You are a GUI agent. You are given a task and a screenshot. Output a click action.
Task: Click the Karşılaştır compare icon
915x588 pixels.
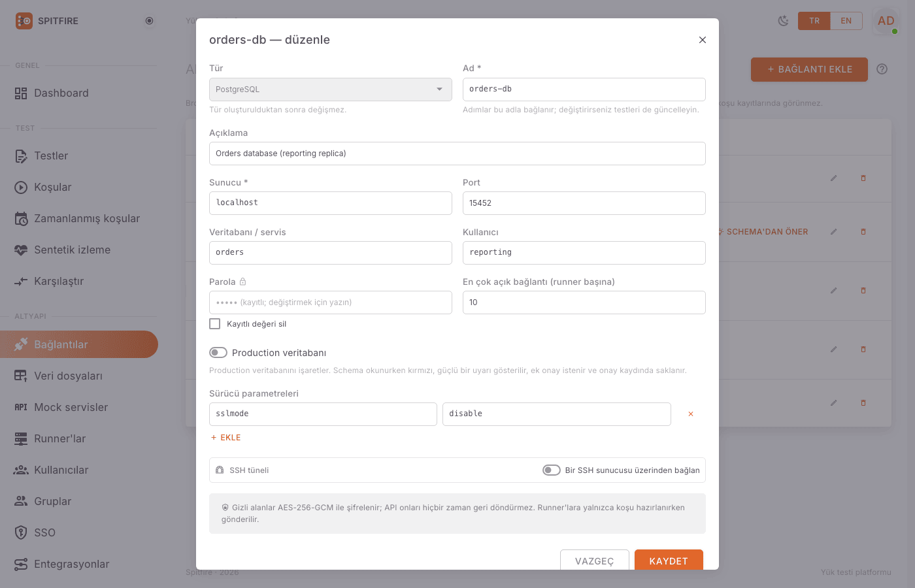click(21, 282)
